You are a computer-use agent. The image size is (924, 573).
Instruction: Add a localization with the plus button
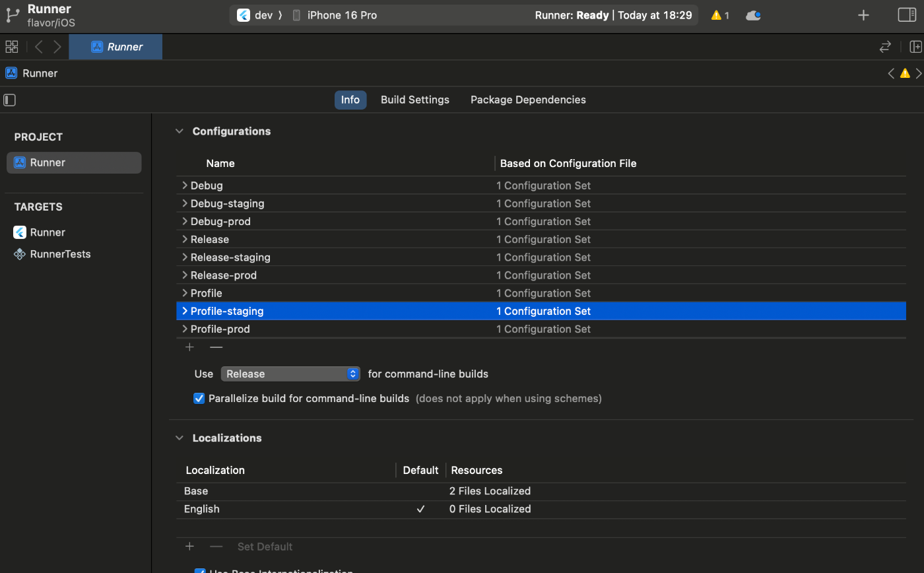tap(189, 547)
